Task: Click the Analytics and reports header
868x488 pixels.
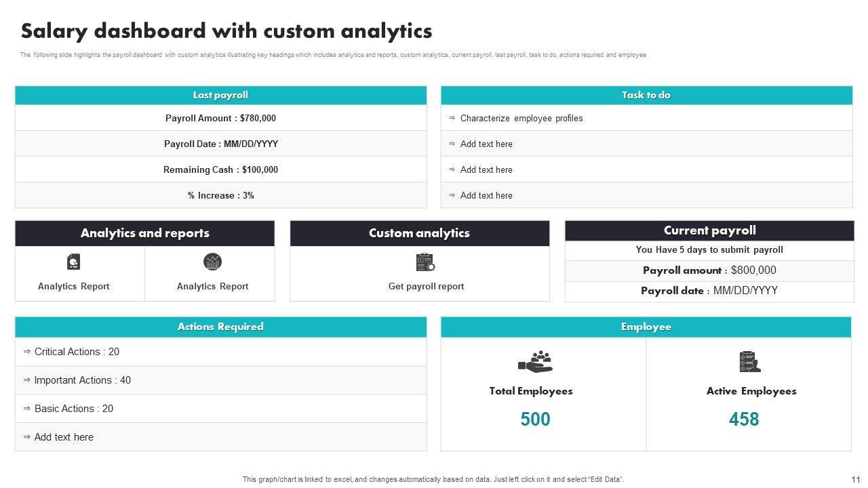Action: click(144, 233)
